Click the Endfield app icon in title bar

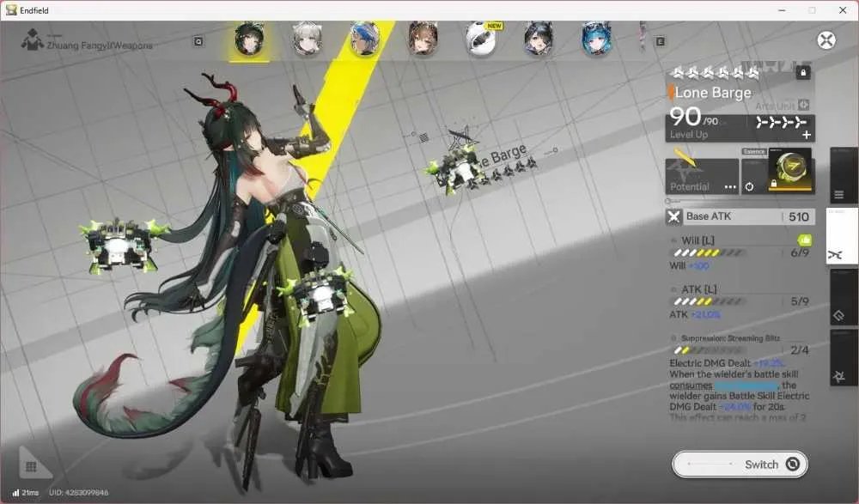11,9
